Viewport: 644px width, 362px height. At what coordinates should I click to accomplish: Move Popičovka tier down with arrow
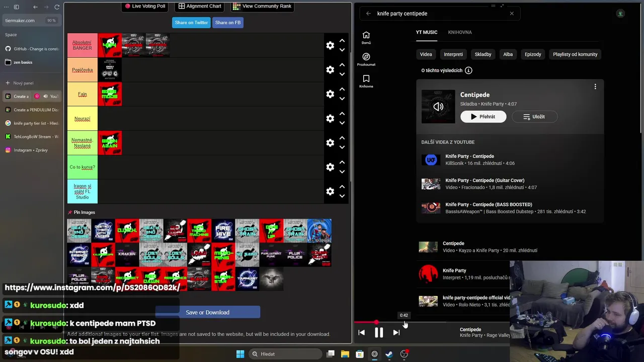coord(342,74)
